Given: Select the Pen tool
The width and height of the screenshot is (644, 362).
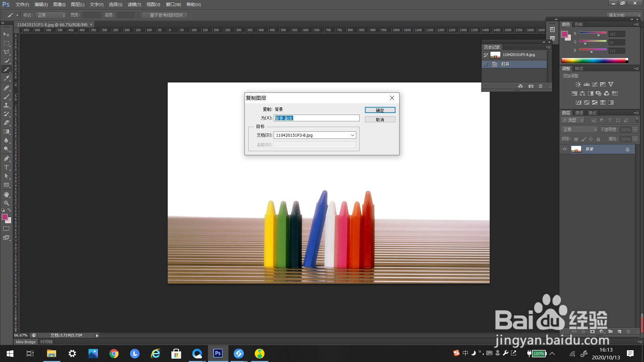Looking at the screenshot, I should (x=6, y=158).
